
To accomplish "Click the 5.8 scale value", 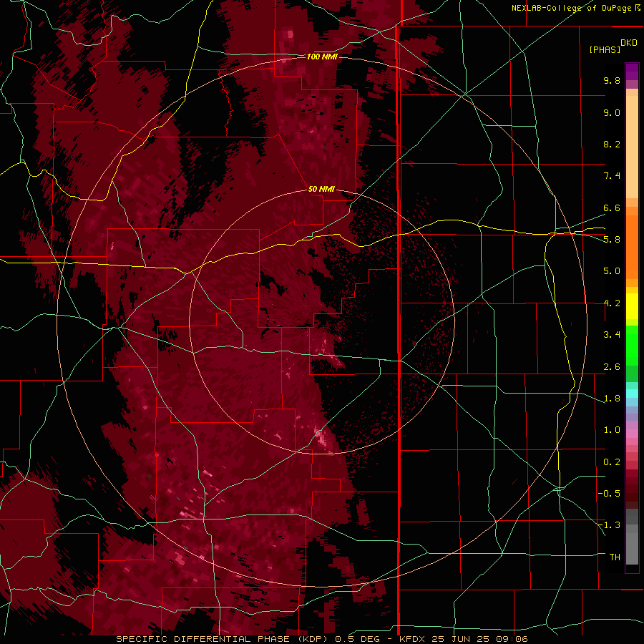I will pos(612,240).
